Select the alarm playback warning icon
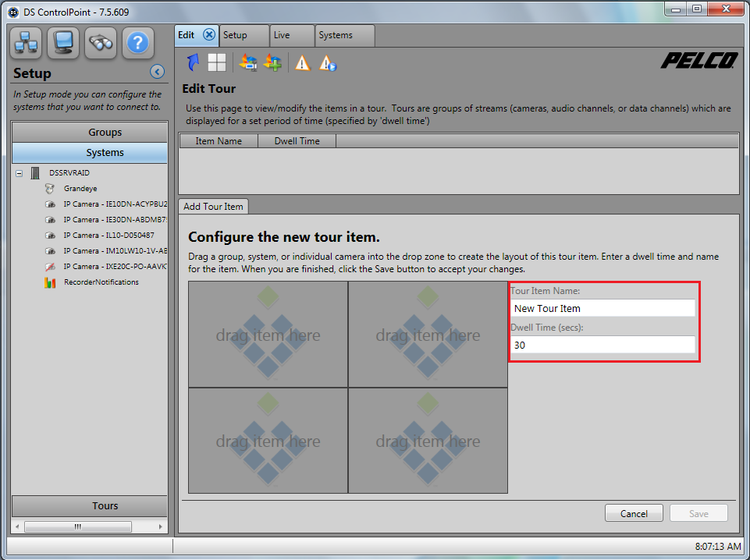750x560 pixels. click(x=327, y=63)
